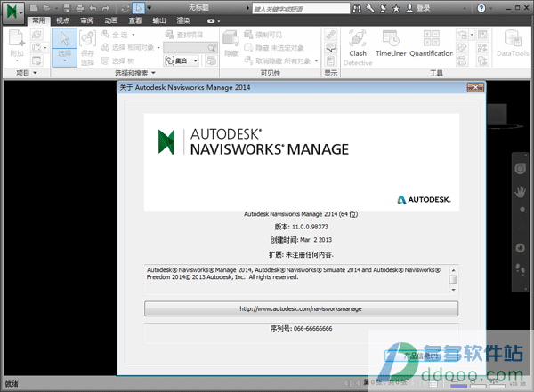Click the 附加 Append file button
Screen dimensions: 534x392
pos(17,46)
